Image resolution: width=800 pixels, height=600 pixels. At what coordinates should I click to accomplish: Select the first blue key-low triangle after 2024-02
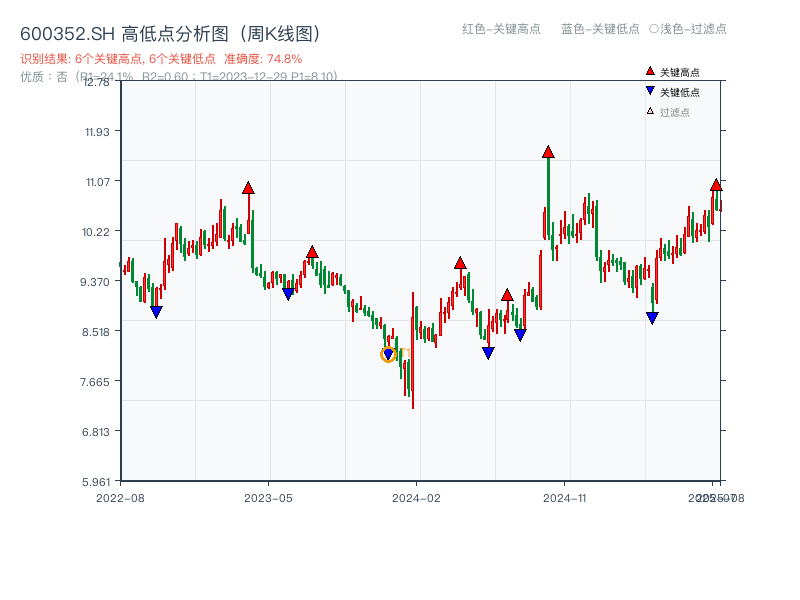pyautogui.click(x=488, y=353)
